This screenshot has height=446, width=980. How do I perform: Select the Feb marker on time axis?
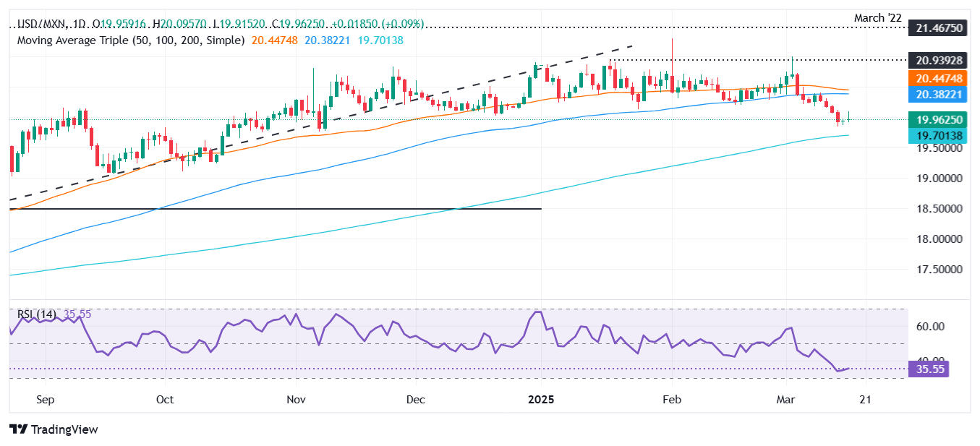click(673, 400)
